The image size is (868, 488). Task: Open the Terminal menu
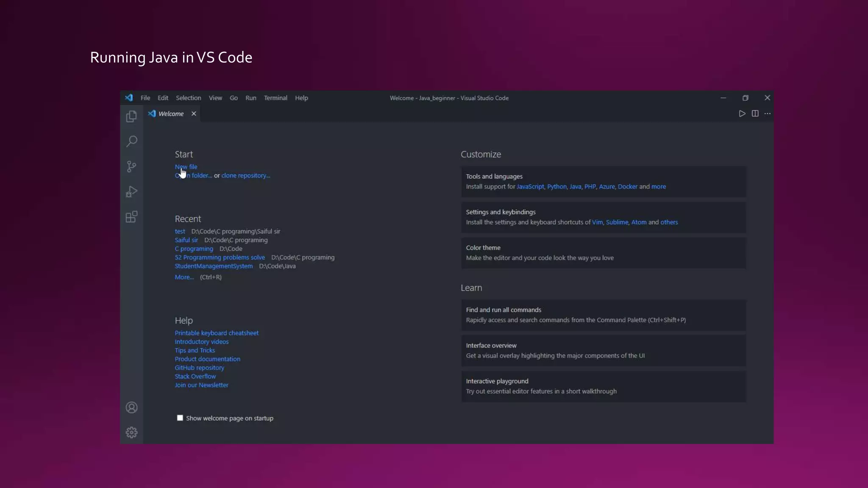click(275, 98)
